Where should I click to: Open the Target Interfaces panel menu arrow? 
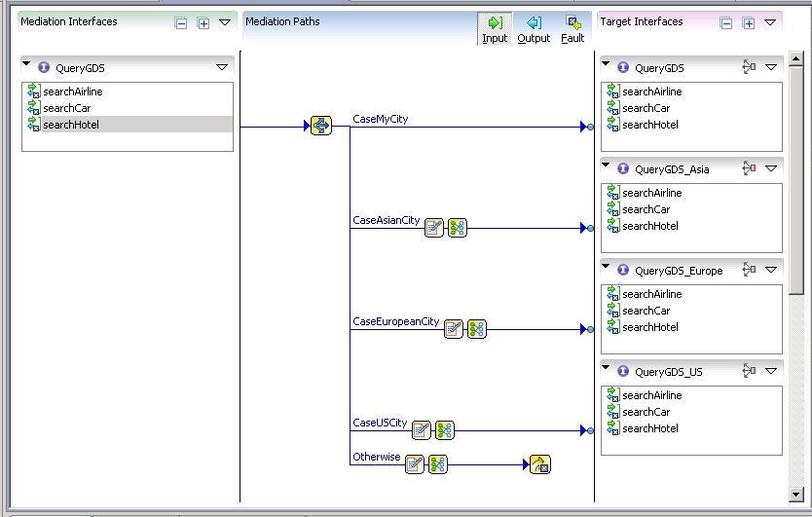tap(770, 22)
